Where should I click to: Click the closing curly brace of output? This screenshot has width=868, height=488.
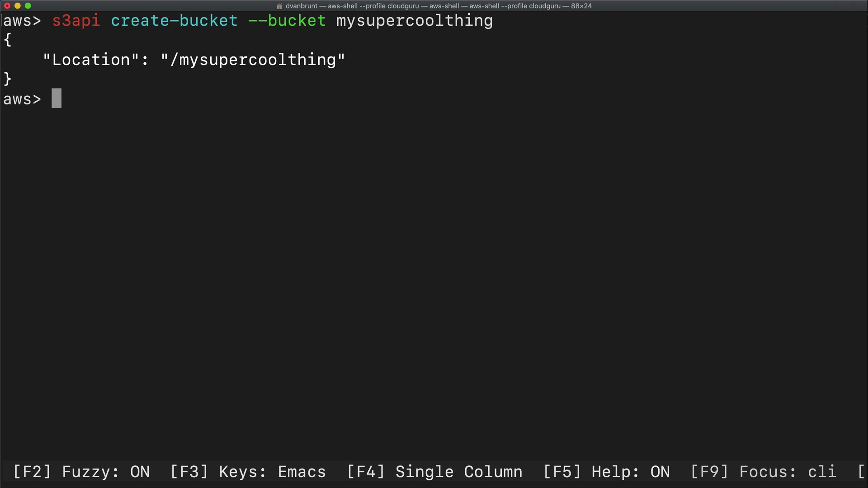coord(8,79)
